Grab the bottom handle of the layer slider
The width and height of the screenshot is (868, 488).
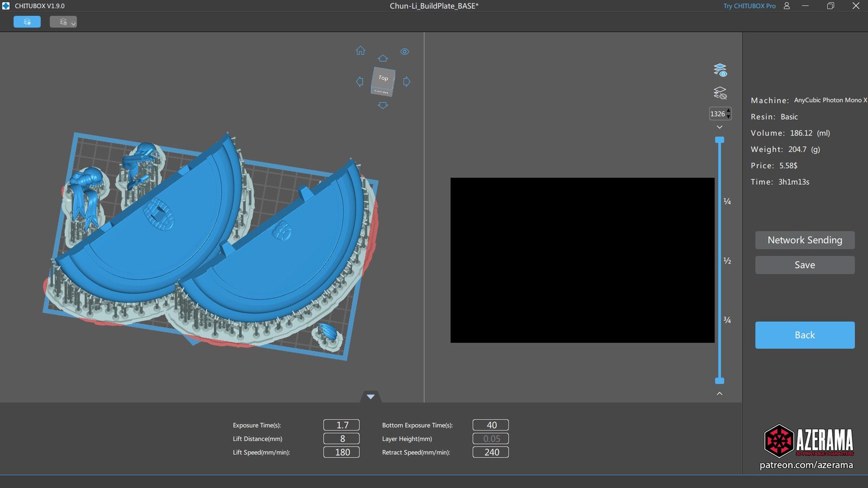(720, 381)
